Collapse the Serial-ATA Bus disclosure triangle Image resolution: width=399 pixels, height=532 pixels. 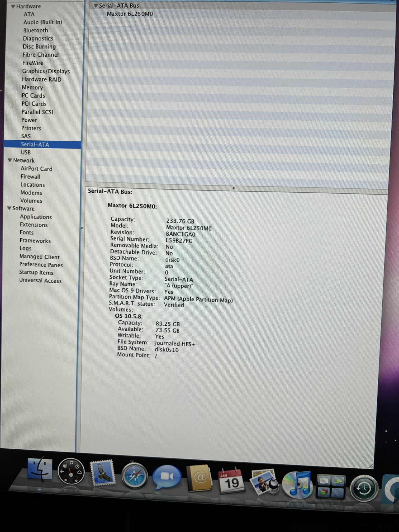coord(96,6)
